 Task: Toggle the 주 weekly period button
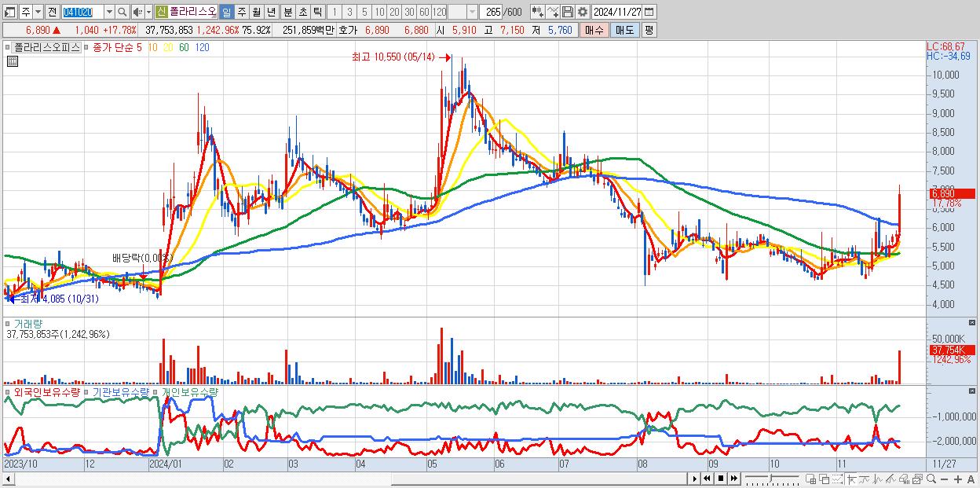pyautogui.click(x=241, y=12)
